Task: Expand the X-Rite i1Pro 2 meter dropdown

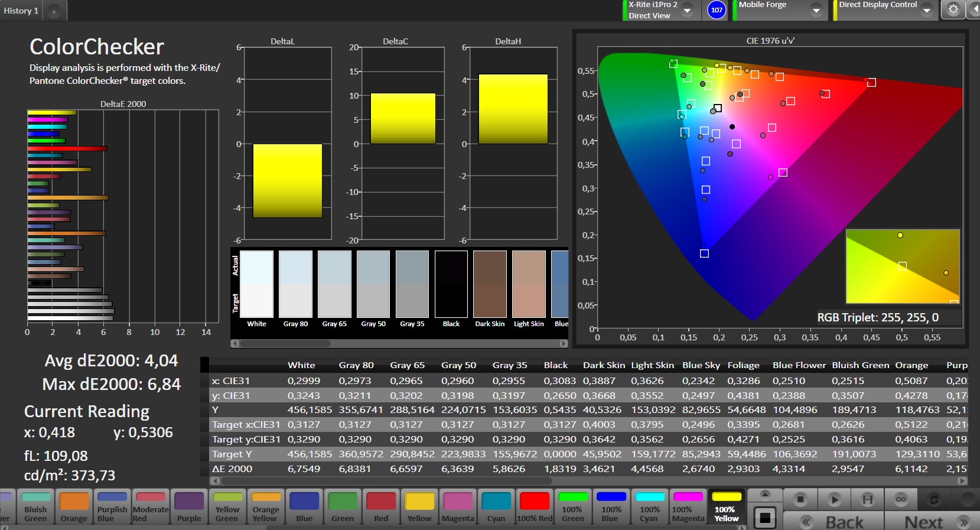Action: pyautogui.click(x=688, y=11)
